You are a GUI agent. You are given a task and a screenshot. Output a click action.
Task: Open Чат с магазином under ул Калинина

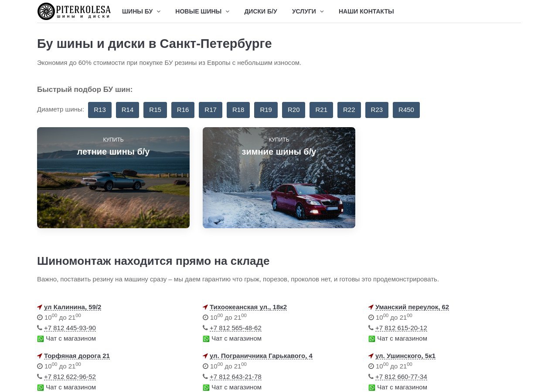pyautogui.click(x=71, y=338)
